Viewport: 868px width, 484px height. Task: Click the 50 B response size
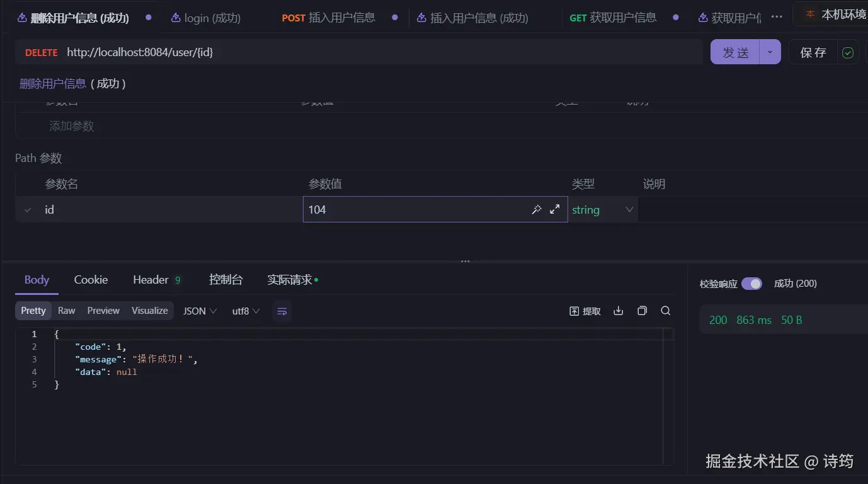point(792,320)
